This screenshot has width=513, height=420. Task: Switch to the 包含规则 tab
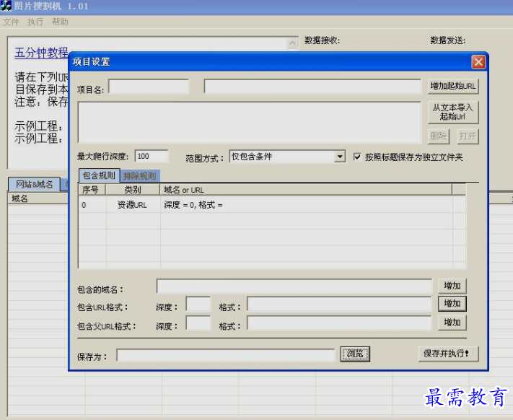pyautogui.click(x=99, y=175)
